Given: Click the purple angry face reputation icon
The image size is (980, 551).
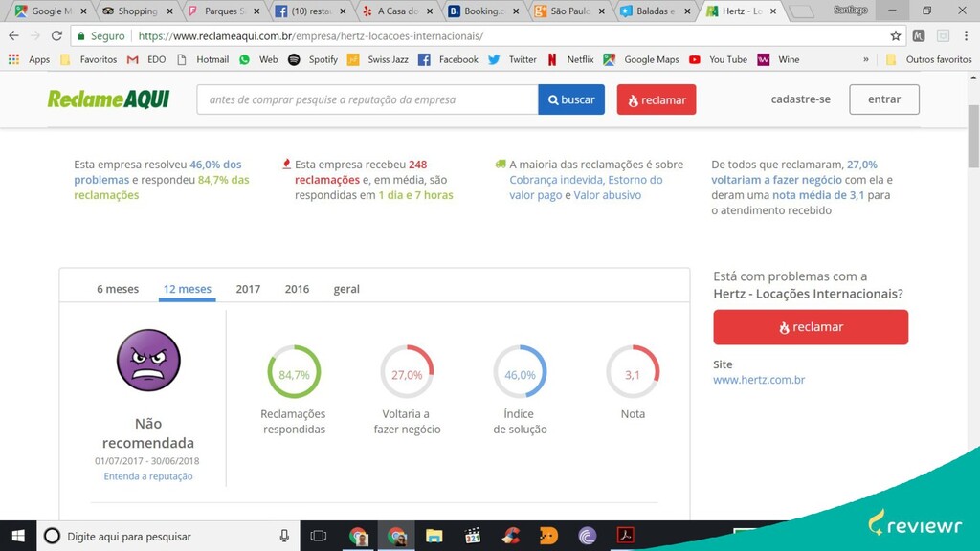Looking at the screenshot, I should pos(148,361).
